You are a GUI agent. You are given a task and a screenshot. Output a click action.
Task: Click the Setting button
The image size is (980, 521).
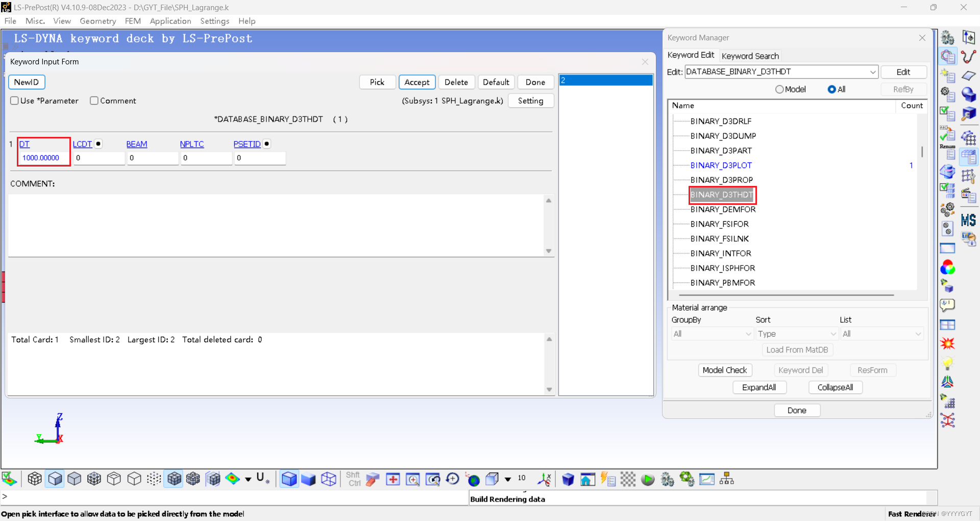pyautogui.click(x=531, y=101)
